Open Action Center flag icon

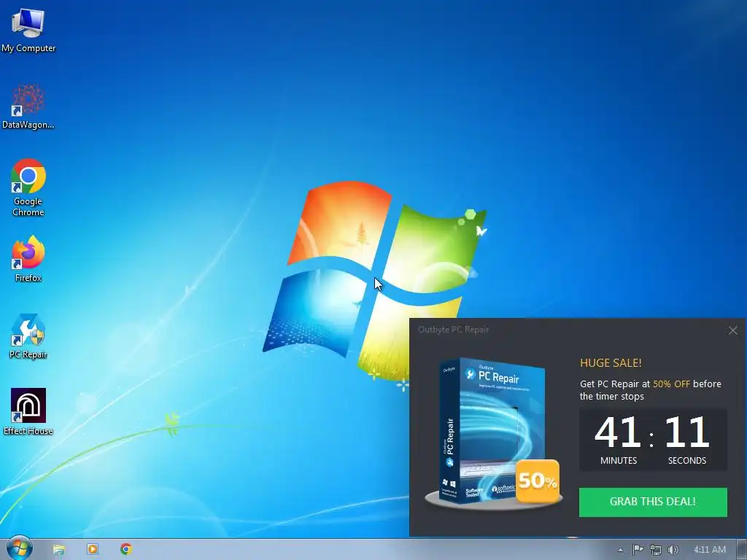[638, 550]
